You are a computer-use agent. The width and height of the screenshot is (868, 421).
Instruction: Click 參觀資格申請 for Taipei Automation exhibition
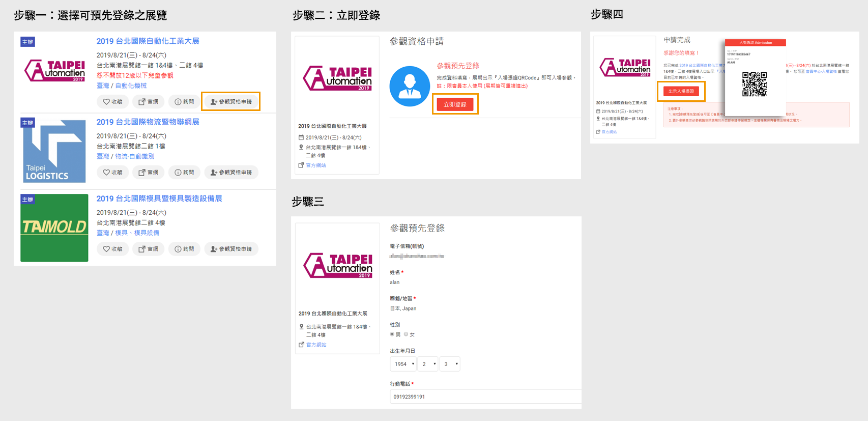(231, 102)
